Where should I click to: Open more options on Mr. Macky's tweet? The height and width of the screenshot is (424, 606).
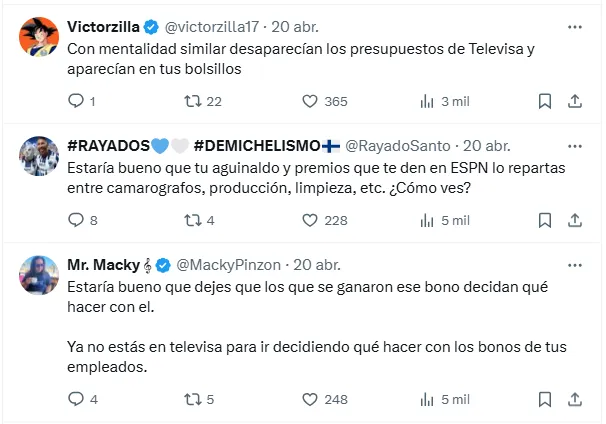574,264
